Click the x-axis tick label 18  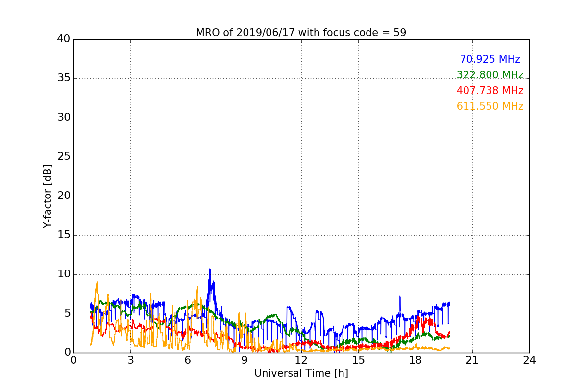click(415, 360)
